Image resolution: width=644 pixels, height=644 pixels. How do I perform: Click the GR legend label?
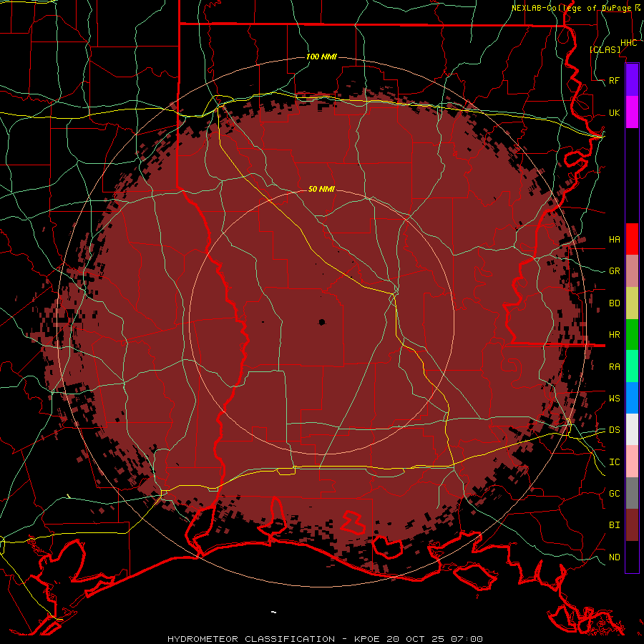615,271
